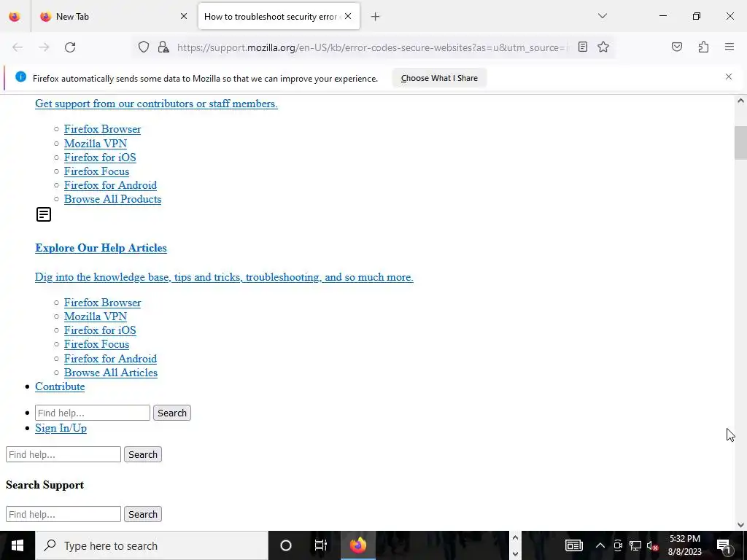Open News and interests taskbar icon
Screen dimensions: 747x560
click(573, 545)
